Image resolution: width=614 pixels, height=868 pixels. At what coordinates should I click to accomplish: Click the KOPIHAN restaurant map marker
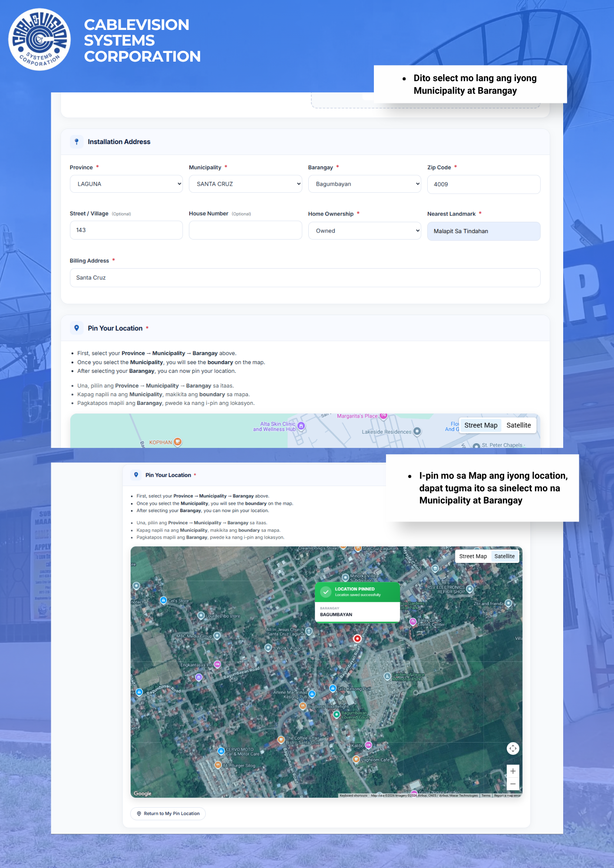tap(178, 442)
